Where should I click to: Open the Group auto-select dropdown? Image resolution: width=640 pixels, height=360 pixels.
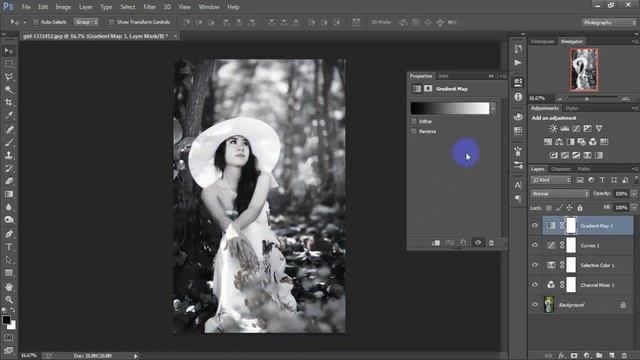pos(86,22)
